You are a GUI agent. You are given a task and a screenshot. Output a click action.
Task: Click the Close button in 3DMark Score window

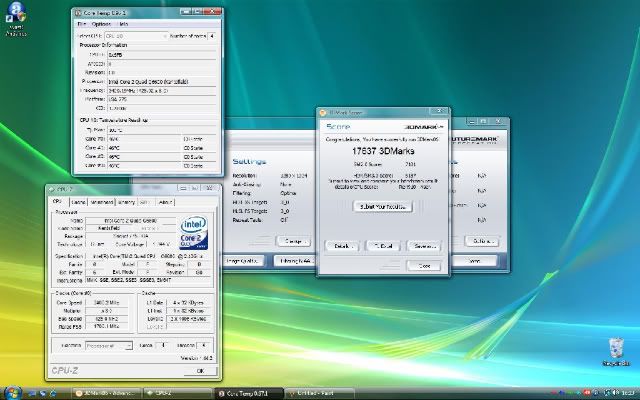(424, 266)
